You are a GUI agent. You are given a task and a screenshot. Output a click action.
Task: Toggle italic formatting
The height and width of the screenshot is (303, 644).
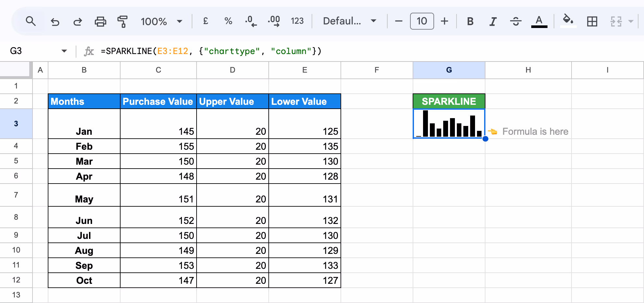(x=493, y=21)
